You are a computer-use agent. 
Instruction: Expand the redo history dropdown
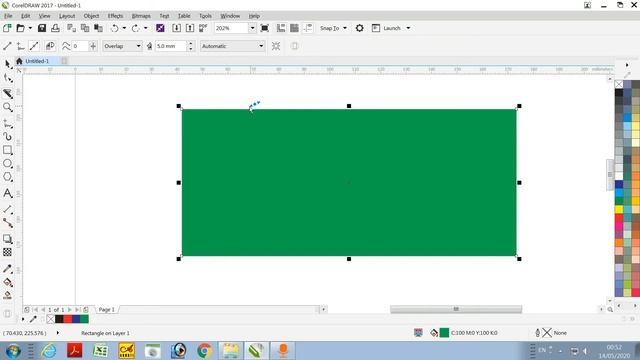point(145,28)
